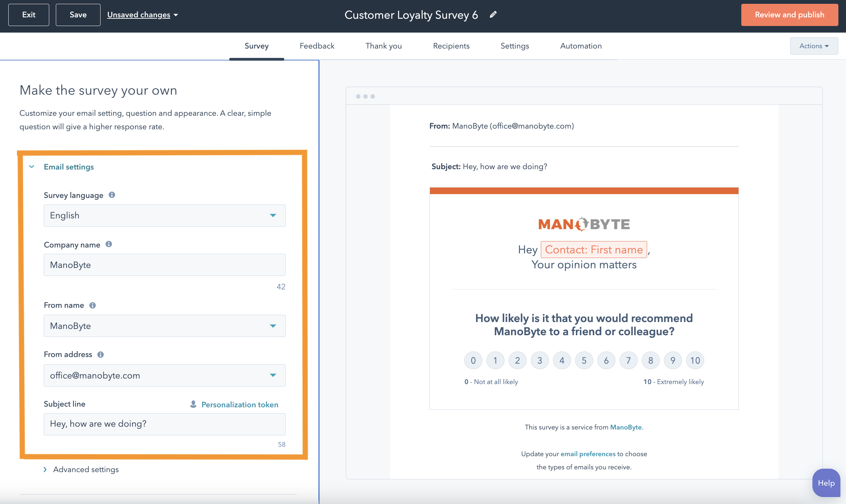
Task: Switch to the Settings tab
Action: 515,46
